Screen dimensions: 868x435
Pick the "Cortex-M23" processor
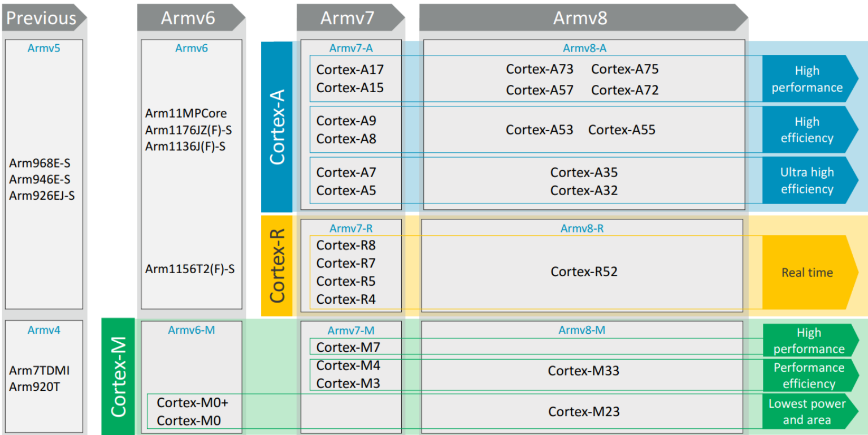point(584,411)
